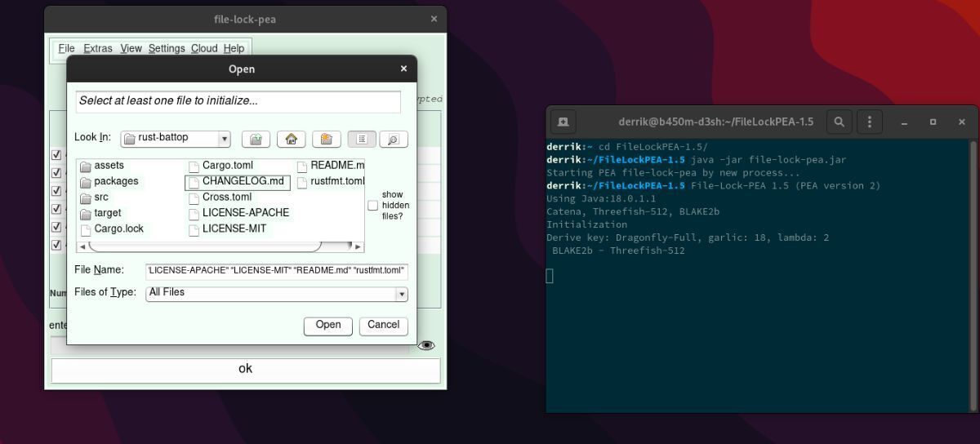Click the Cancel button
980x444 pixels.
tap(384, 326)
